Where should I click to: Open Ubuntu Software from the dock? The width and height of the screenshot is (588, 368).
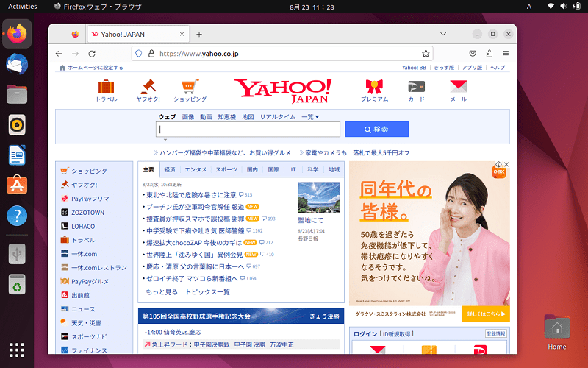click(17, 185)
